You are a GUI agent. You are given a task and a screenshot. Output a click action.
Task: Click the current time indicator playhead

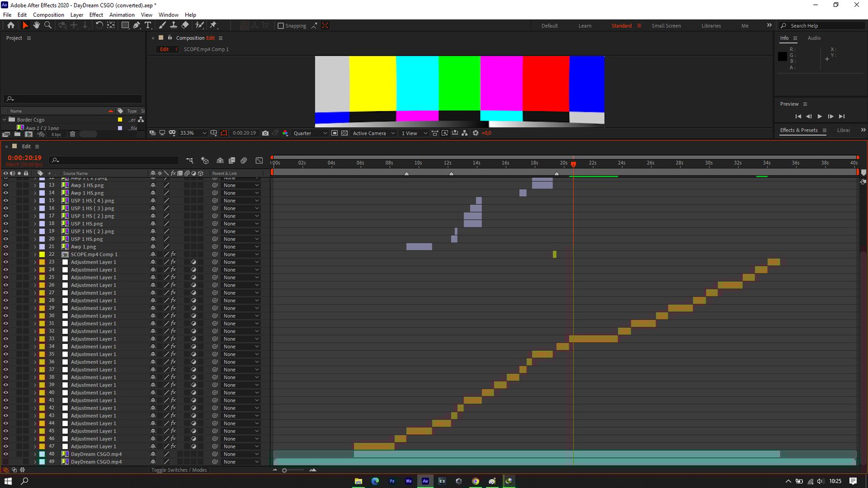click(x=573, y=164)
